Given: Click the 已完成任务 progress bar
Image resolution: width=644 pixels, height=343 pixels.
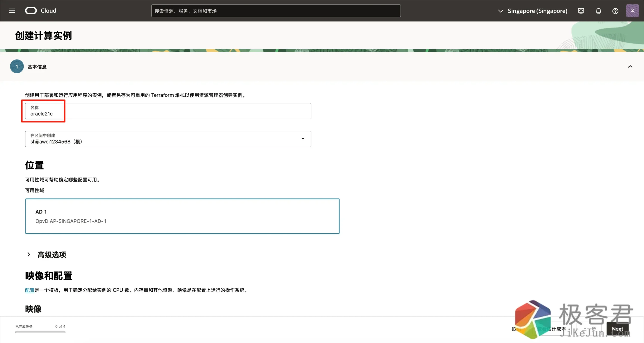Looking at the screenshot, I should pos(40,332).
